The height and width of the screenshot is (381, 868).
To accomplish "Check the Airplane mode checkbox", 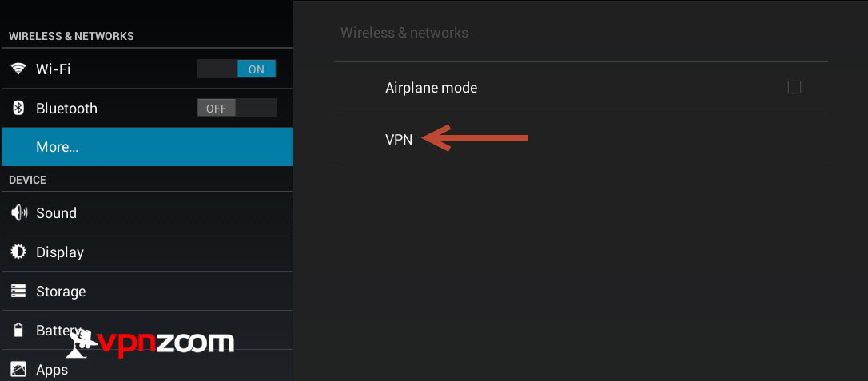I will click(x=794, y=87).
